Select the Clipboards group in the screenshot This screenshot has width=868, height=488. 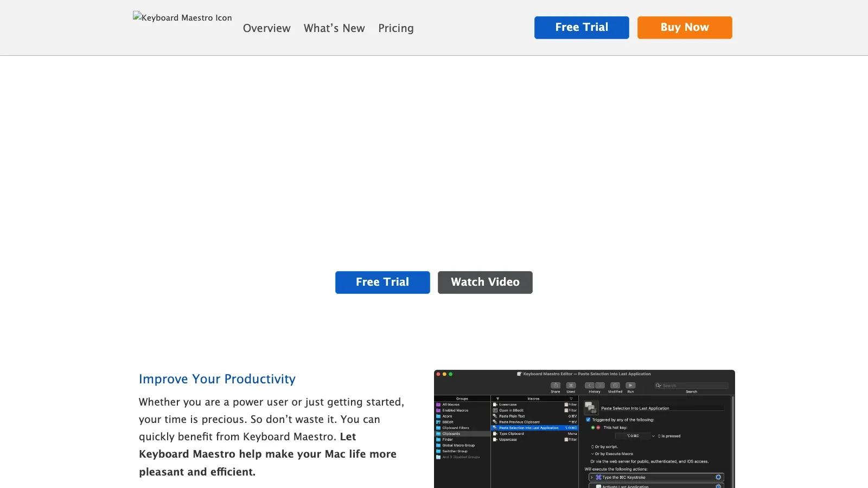462,434
